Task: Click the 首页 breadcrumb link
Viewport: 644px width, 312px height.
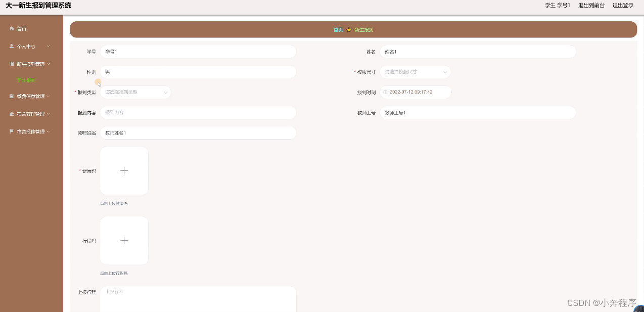Action: (x=338, y=30)
